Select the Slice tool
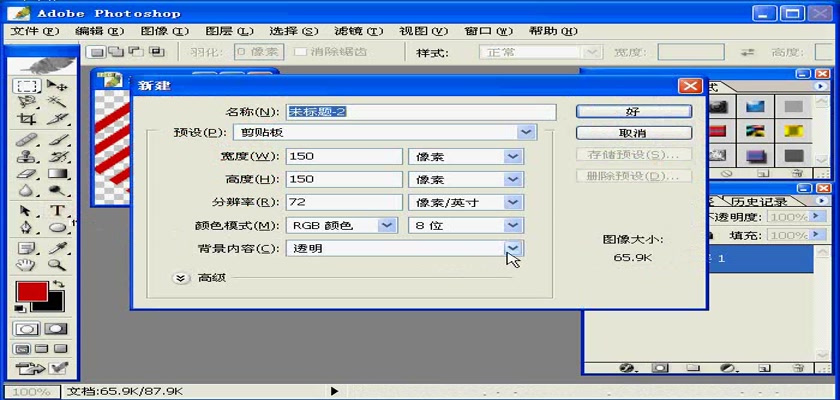Viewport: 840px width, 400px height. 57,118
